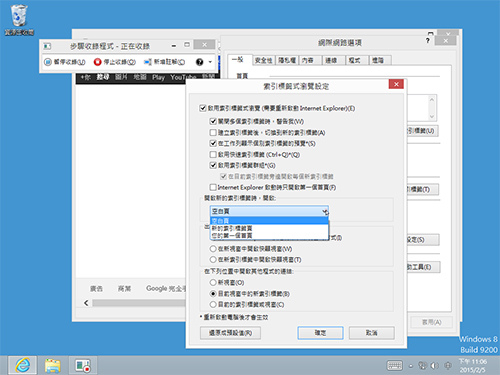Click restore defaults button (R)
The height and width of the screenshot is (375, 500).
pyautogui.click(x=230, y=333)
